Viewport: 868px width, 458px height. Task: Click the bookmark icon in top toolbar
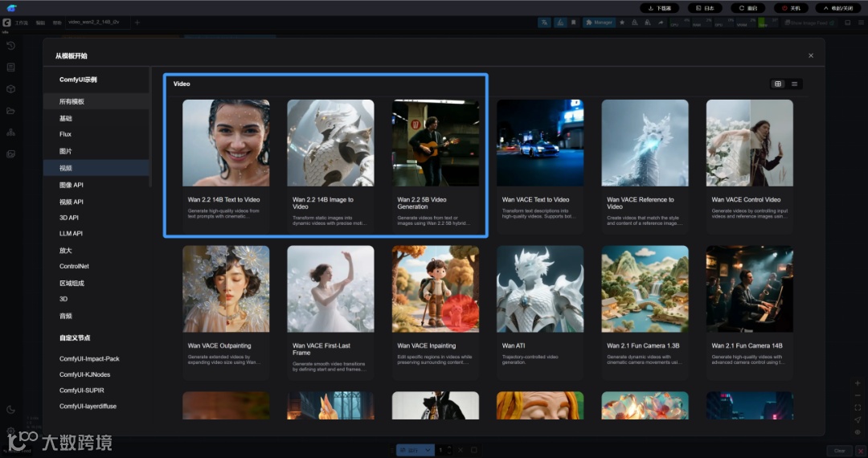(x=574, y=22)
